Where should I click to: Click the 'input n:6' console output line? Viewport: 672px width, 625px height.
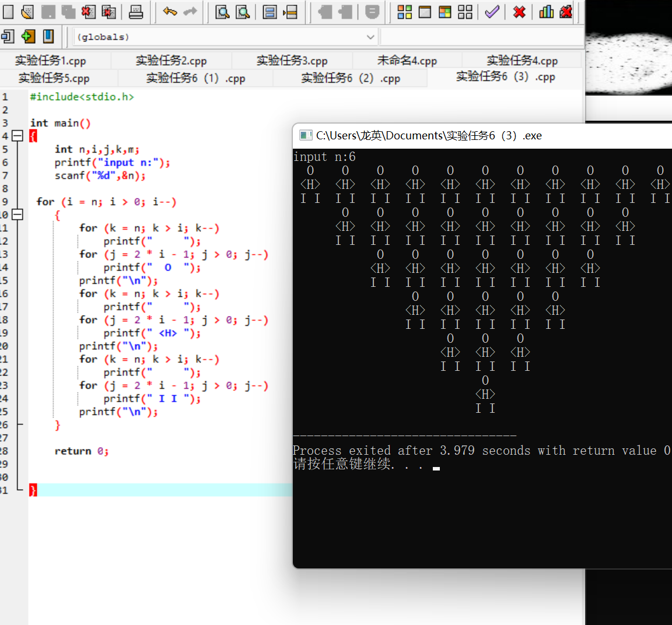point(324,157)
